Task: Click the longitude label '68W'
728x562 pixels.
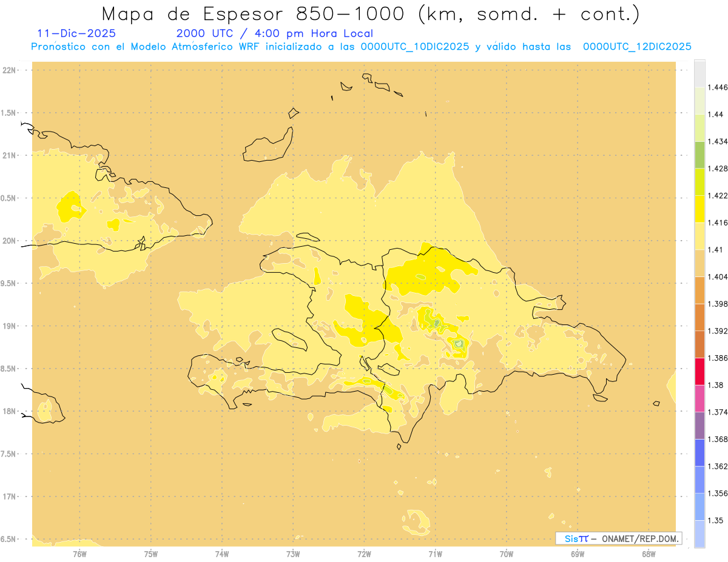Action: tap(649, 554)
